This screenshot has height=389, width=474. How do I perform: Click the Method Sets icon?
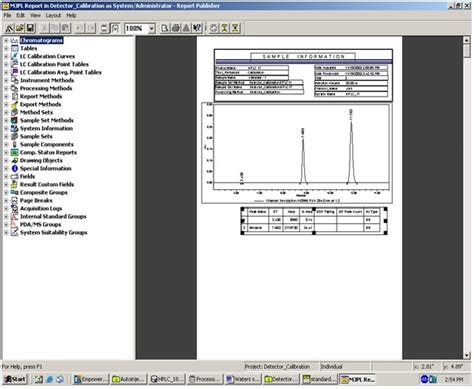point(14,112)
